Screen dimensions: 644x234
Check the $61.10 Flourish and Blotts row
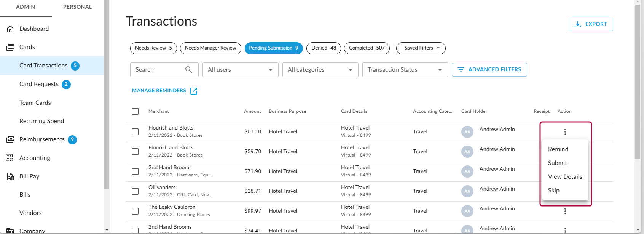[135, 132]
